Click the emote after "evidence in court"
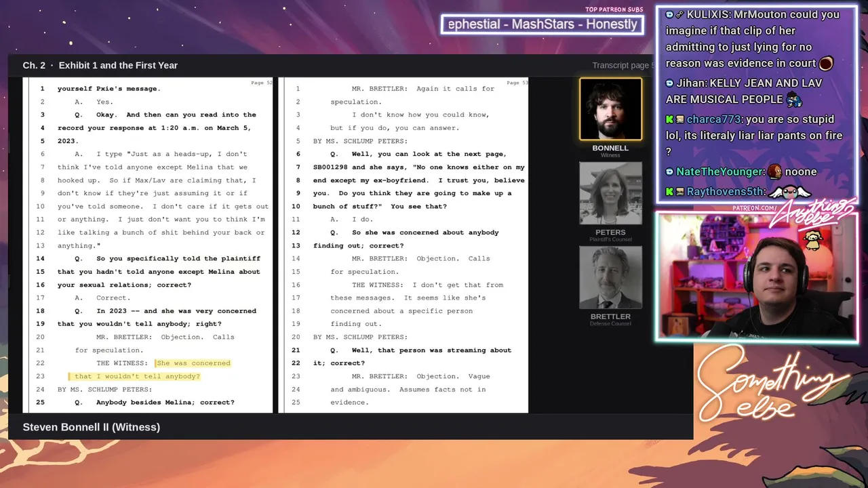 tap(826, 64)
